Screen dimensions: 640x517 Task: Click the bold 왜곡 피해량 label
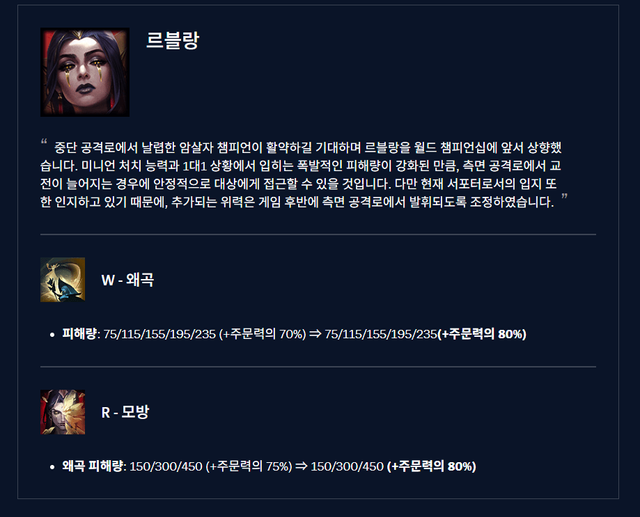click(x=93, y=466)
